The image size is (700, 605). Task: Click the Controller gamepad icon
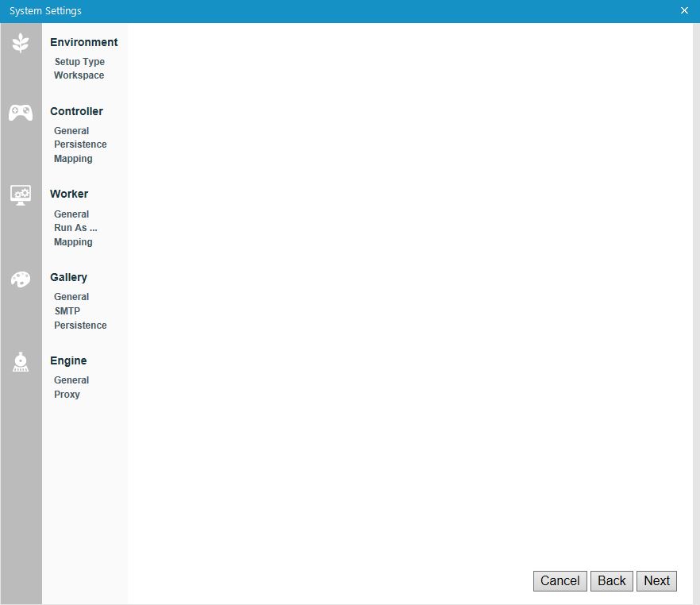pos(20,112)
